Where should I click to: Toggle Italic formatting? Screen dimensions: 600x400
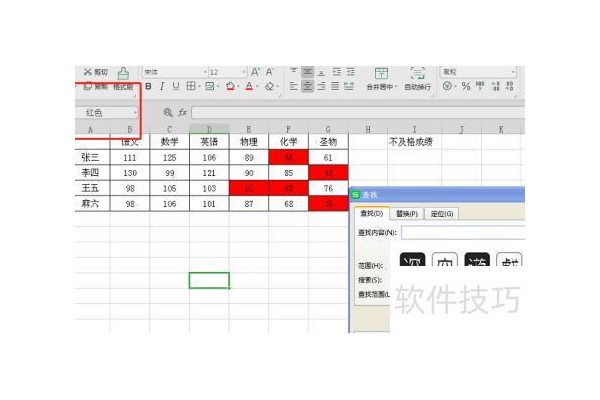[162, 87]
